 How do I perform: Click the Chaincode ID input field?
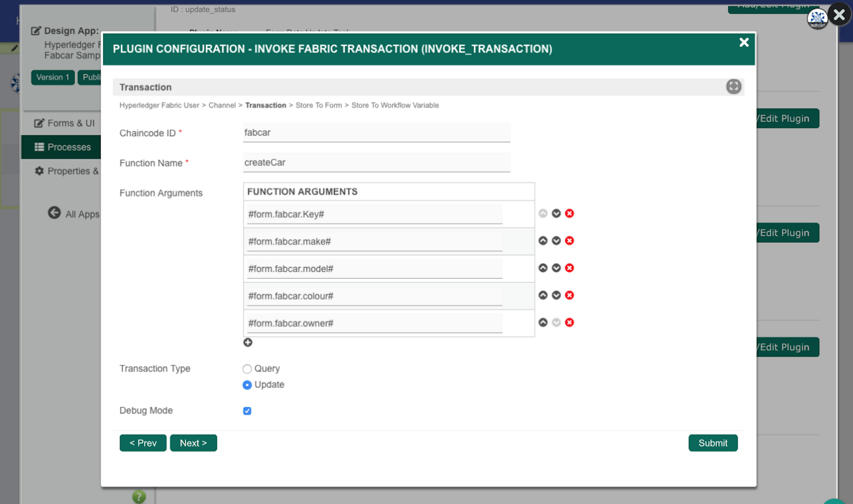376,132
